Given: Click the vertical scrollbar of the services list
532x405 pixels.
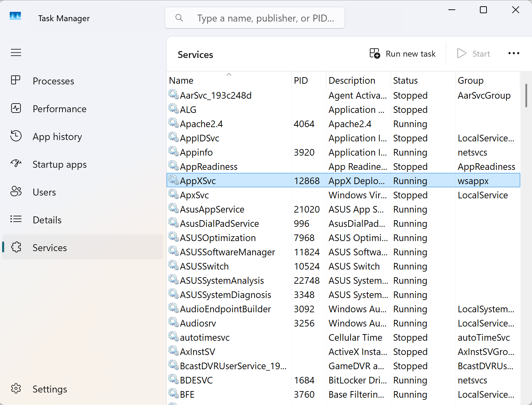Looking at the screenshot, I should pos(526,96).
